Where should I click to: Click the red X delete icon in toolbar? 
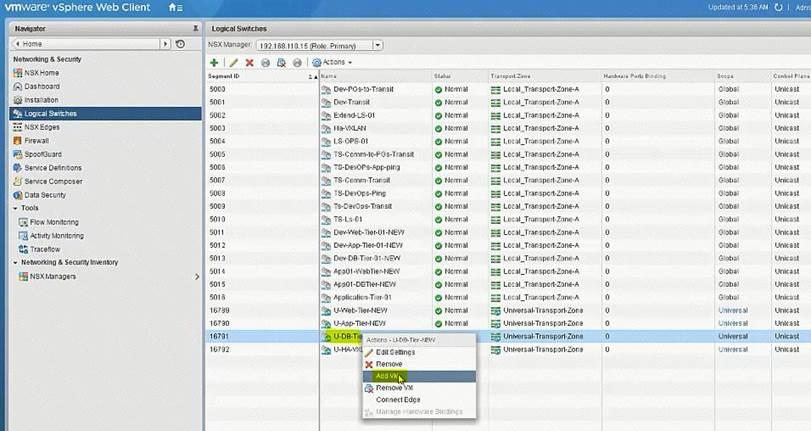pyautogui.click(x=250, y=62)
